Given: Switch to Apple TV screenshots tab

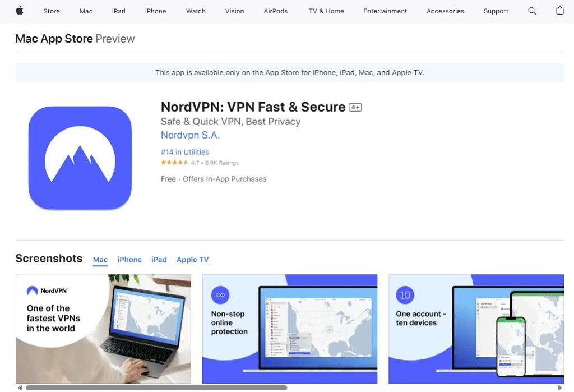Looking at the screenshot, I should click(x=193, y=260).
